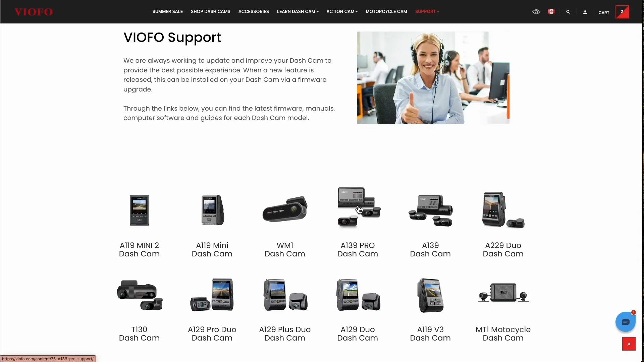Click the cart item count badge 2
This screenshot has width=644, height=362.
pos(622,12)
